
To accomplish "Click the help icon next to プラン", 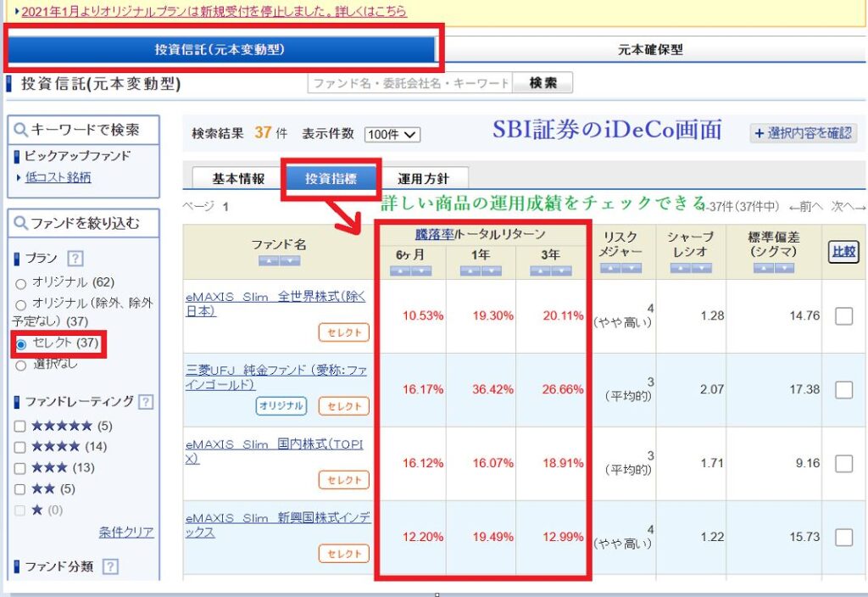I will coord(75,258).
